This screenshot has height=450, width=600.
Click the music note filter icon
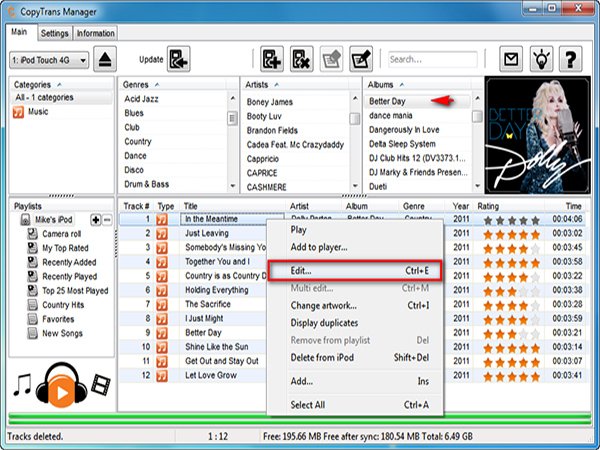pos(22,385)
